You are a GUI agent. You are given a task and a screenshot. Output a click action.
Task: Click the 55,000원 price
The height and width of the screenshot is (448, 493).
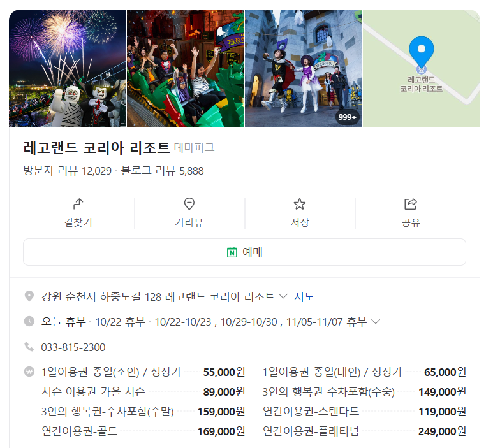(x=224, y=372)
